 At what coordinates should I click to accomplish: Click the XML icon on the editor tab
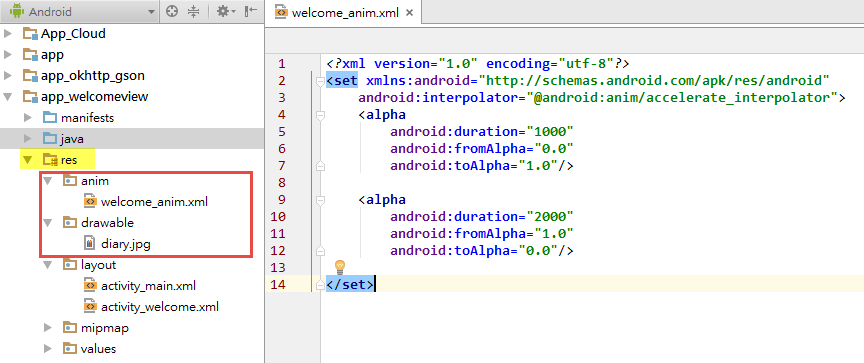tap(281, 12)
